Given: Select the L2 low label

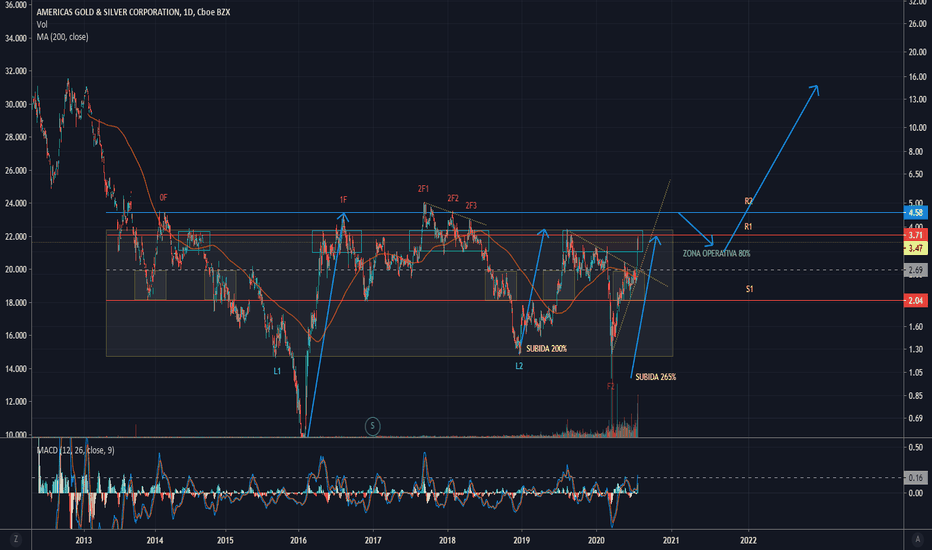Looking at the screenshot, I should point(519,366).
